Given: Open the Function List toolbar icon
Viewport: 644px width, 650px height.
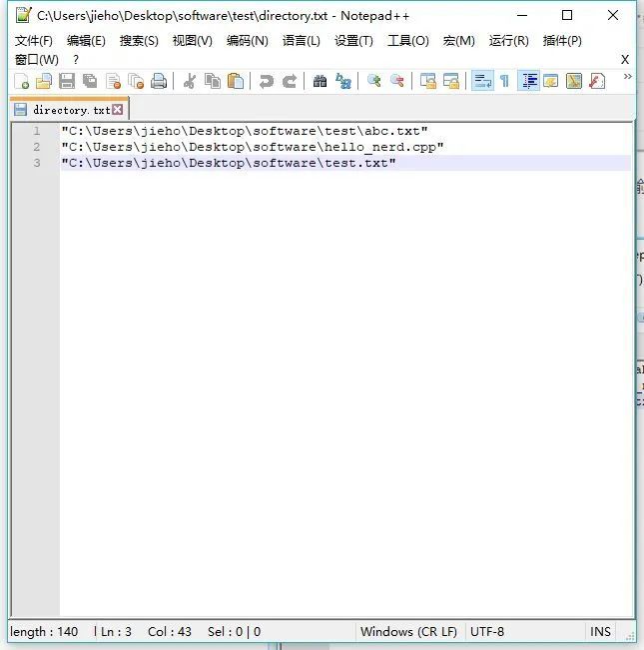Looking at the screenshot, I should (597, 81).
